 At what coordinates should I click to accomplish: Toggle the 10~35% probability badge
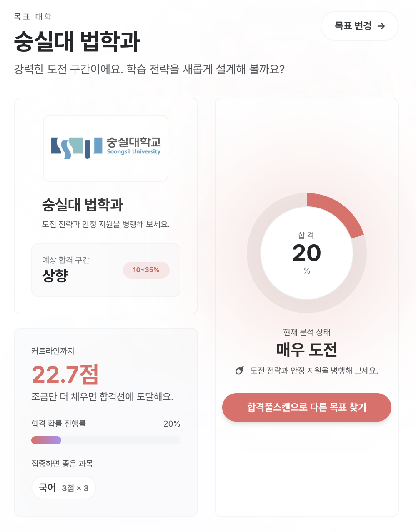(x=146, y=270)
